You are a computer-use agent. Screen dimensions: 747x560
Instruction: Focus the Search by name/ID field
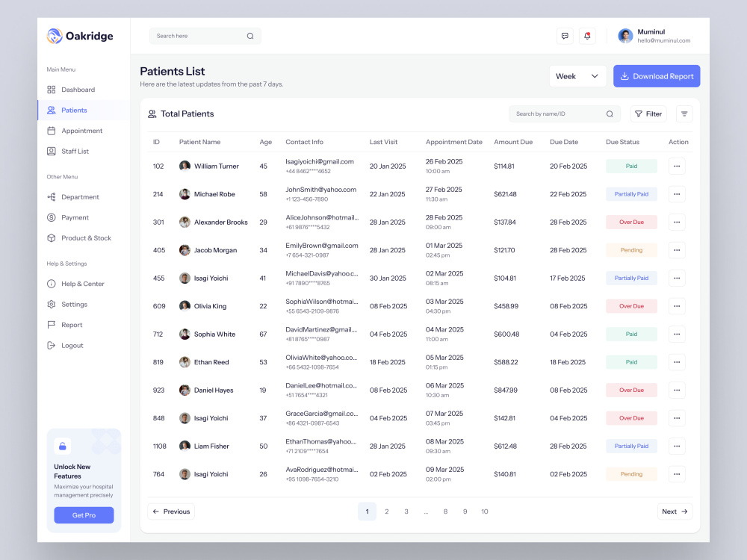point(565,113)
